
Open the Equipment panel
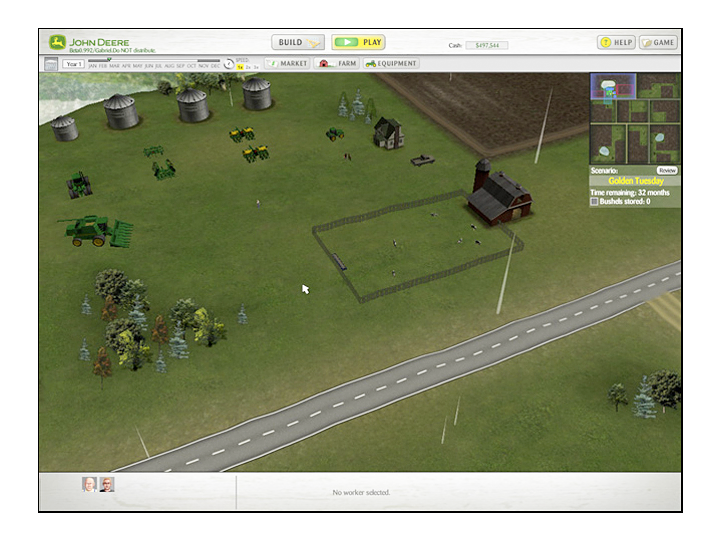391,63
